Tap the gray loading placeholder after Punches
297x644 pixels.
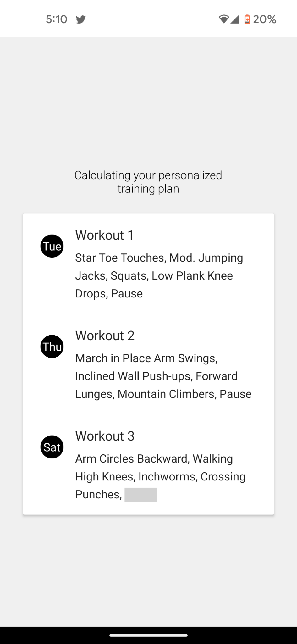tap(140, 495)
